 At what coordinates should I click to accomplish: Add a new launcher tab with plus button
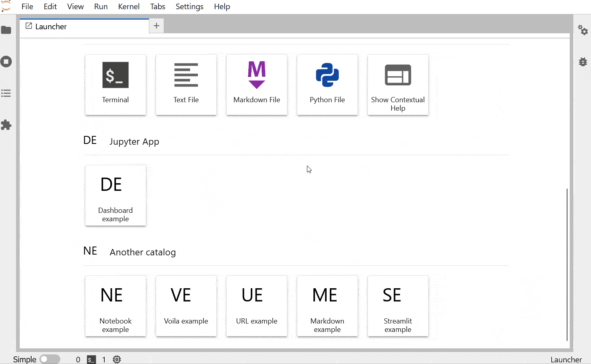click(x=156, y=26)
